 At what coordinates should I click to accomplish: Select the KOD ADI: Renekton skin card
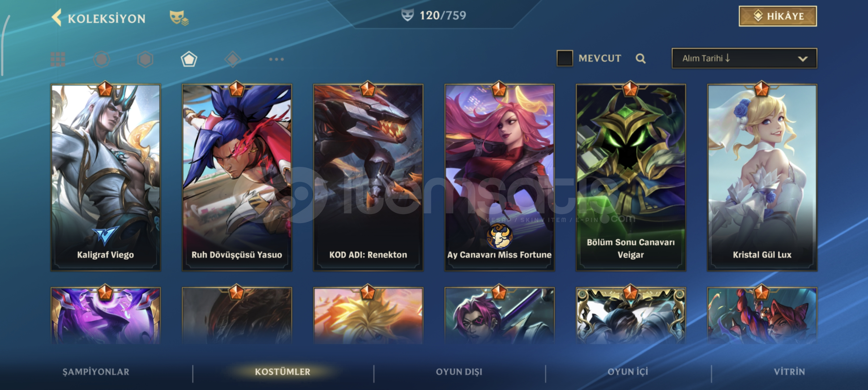click(x=368, y=177)
